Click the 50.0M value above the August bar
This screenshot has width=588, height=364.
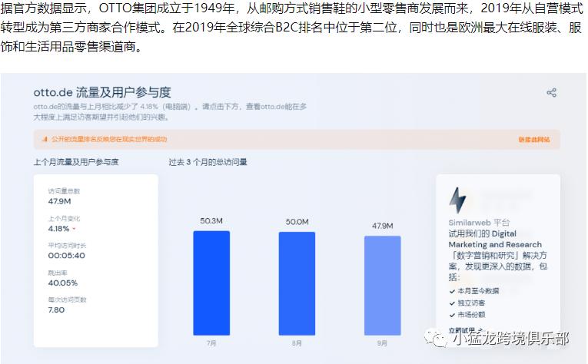(297, 222)
